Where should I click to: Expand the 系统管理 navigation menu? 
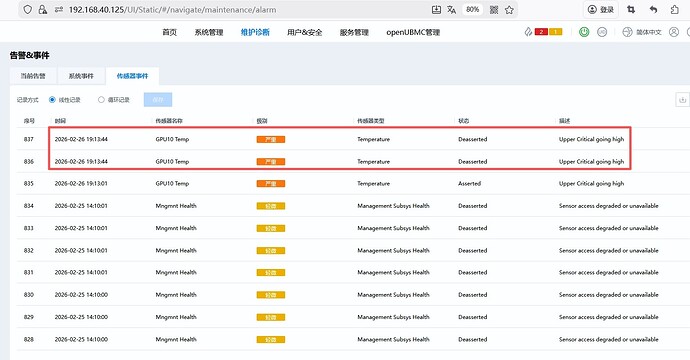point(209,32)
